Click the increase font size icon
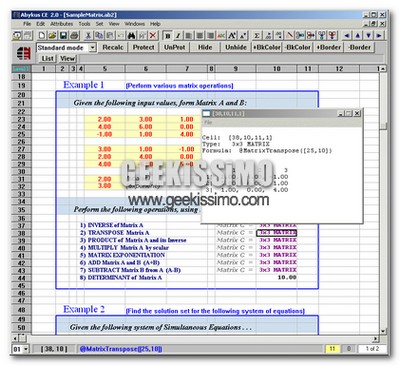 tap(232, 35)
